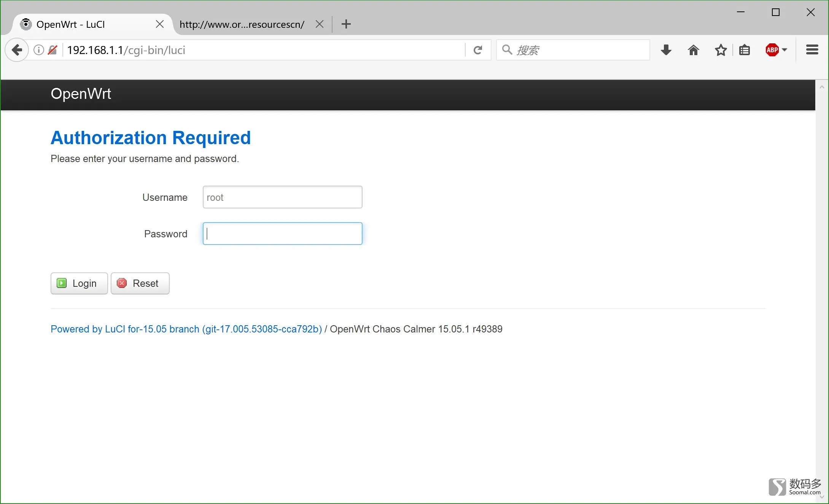This screenshot has height=504, width=829.
Task: Open the hamburger browser menu
Action: click(812, 50)
